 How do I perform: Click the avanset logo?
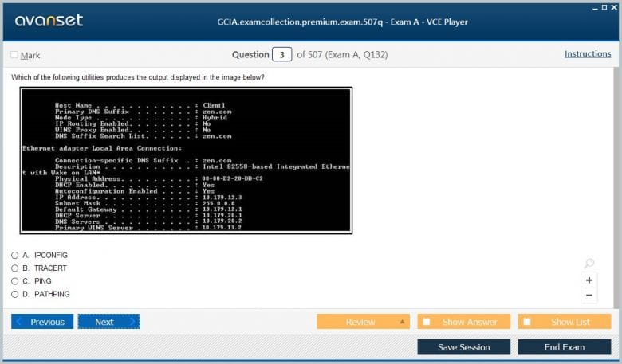point(49,21)
